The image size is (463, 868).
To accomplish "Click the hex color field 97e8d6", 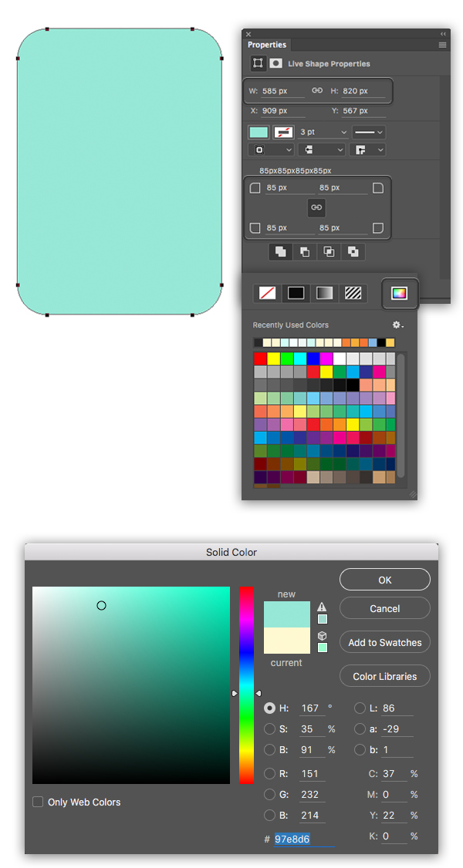I will (x=304, y=839).
